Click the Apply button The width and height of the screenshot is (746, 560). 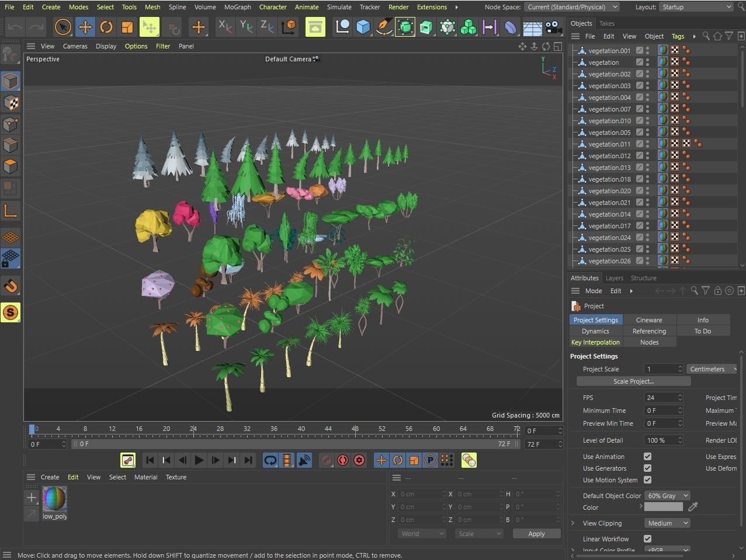[536, 534]
